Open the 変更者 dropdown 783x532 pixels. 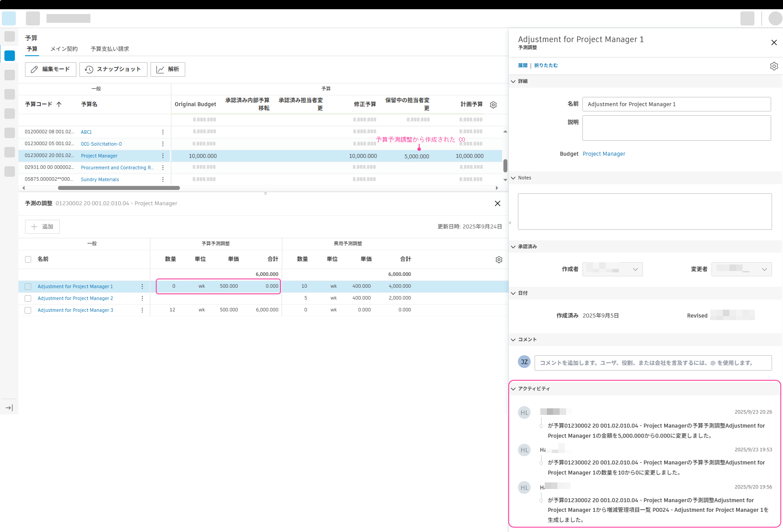click(x=742, y=269)
